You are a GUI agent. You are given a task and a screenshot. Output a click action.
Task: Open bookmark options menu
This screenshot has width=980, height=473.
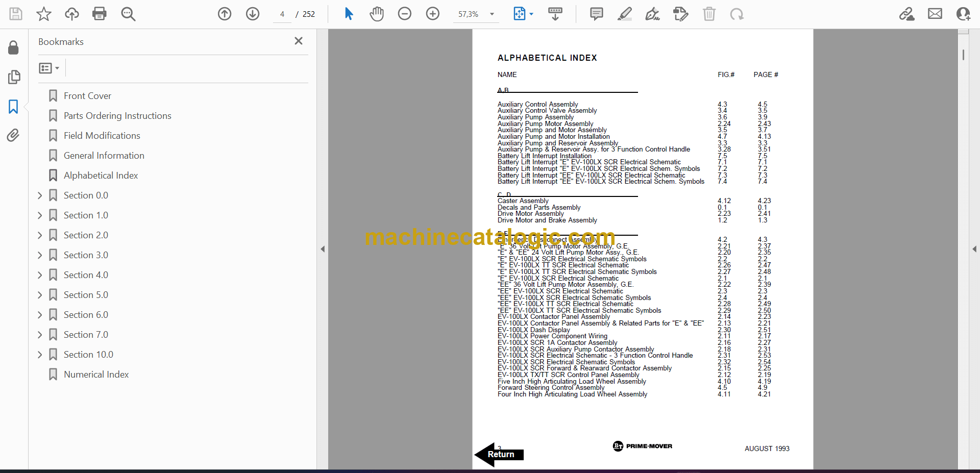click(49, 68)
